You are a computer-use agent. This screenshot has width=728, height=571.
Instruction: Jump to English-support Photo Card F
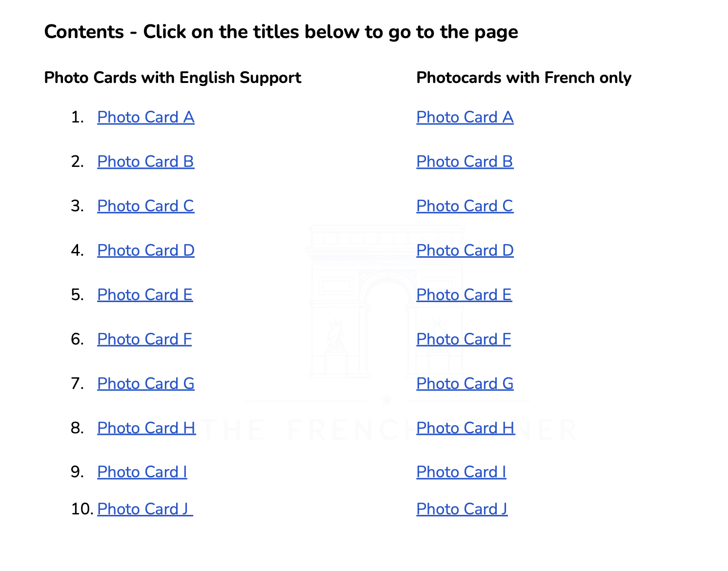click(x=144, y=340)
